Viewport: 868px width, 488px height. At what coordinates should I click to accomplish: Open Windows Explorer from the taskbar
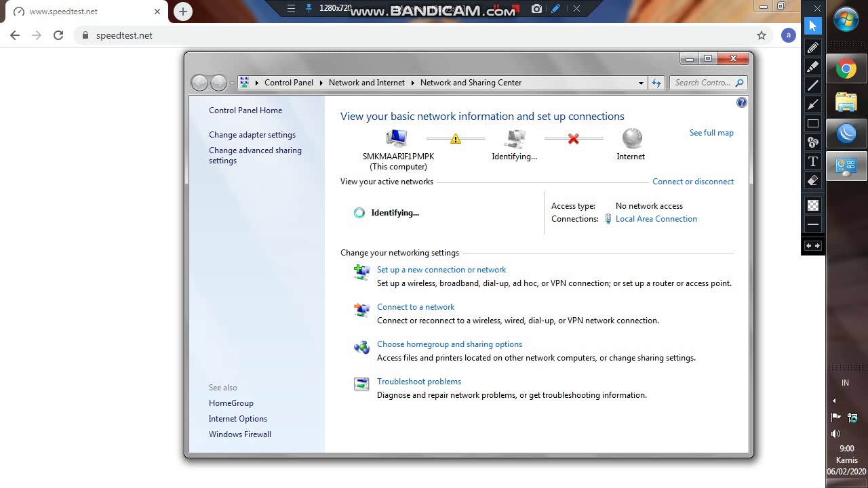[846, 102]
